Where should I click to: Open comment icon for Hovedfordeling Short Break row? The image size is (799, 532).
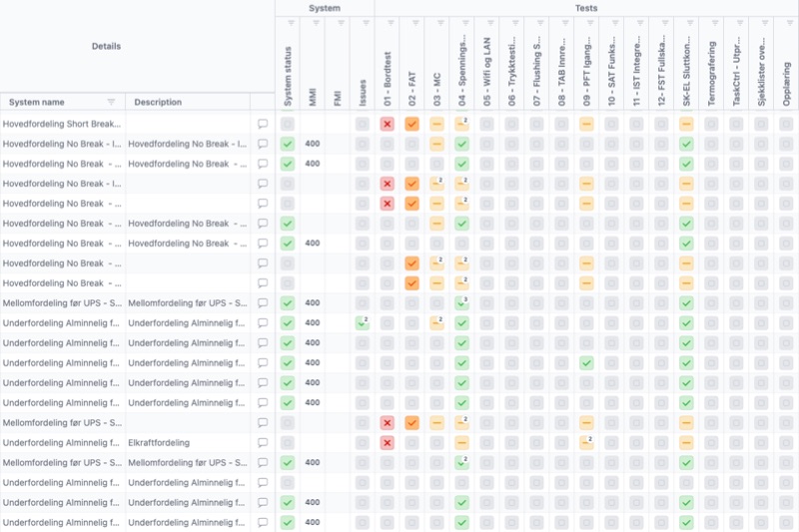[263, 124]
